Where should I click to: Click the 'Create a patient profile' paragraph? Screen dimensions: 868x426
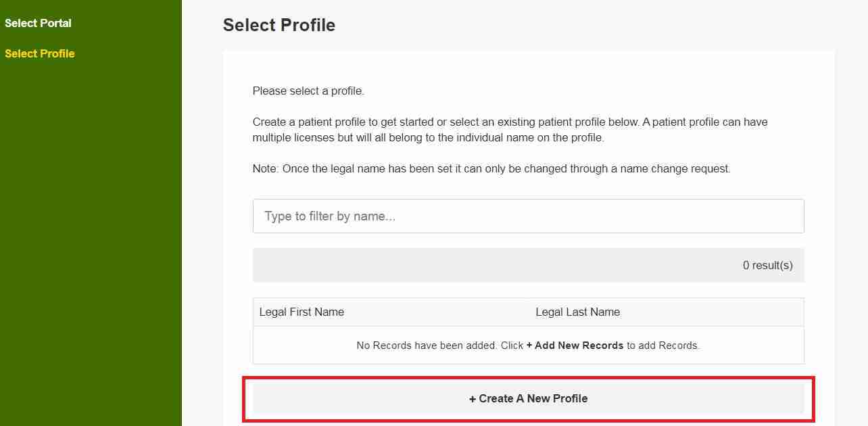click(x=510, y=122)
